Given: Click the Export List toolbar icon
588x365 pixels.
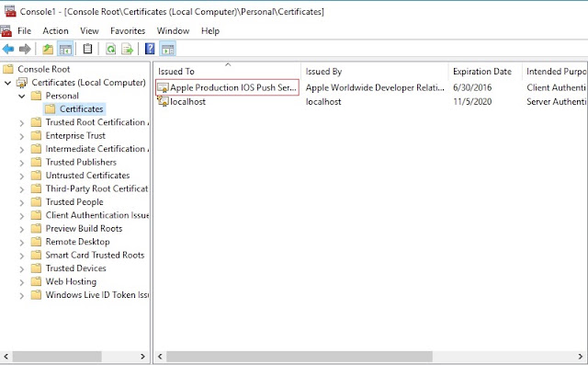Looking at the screenshot, I should (128, 49).
